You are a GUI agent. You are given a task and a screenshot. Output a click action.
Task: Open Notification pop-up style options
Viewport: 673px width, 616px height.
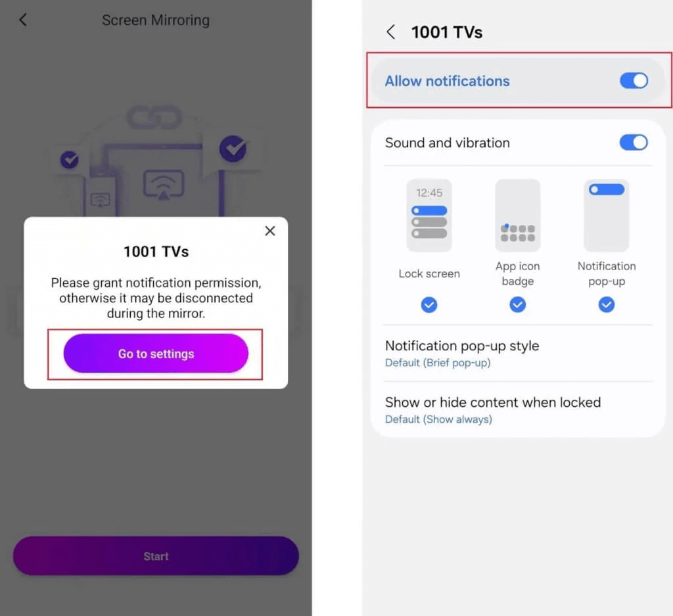518,354
